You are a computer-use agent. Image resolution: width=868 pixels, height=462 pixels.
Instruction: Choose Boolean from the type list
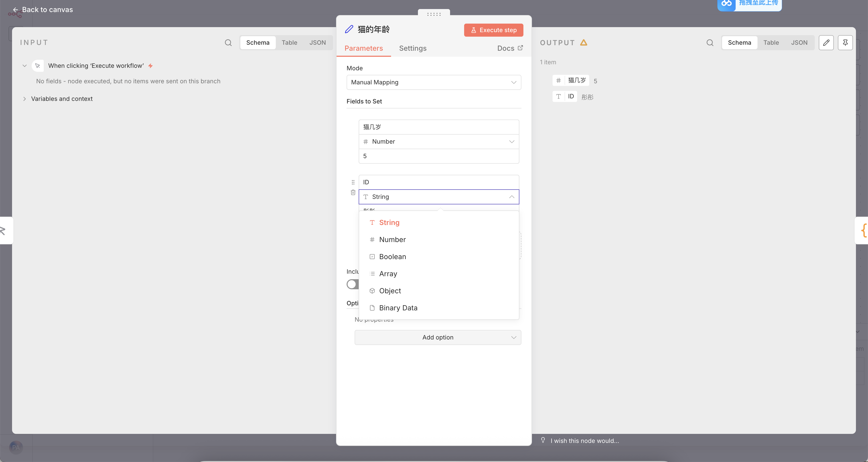point(392,256)
